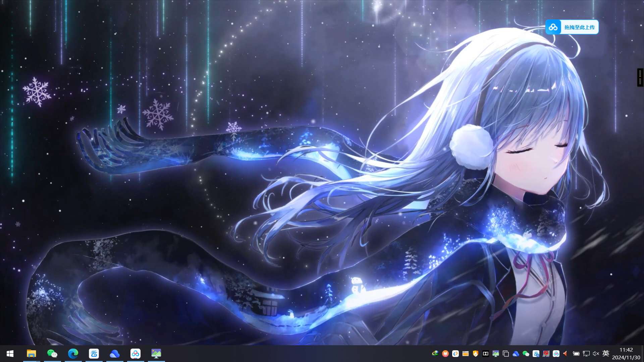
Task: Open the WeChat tray icon
Action: pyautogui.click(x=526, y=354)
